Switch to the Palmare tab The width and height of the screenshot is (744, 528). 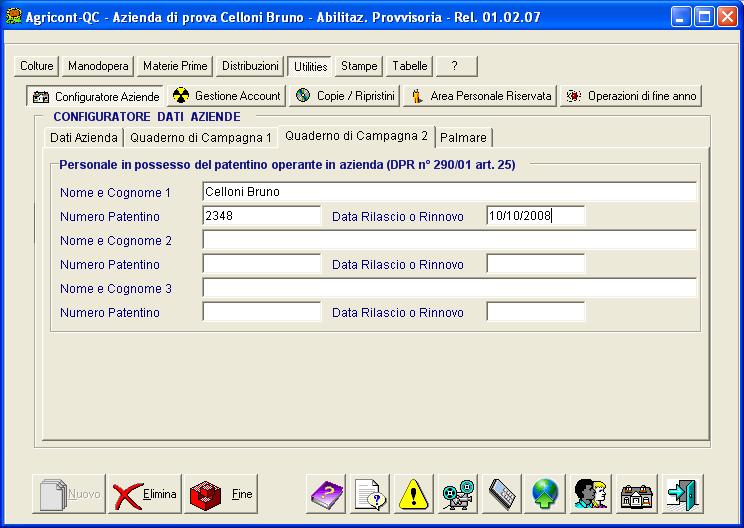point(463,137)
